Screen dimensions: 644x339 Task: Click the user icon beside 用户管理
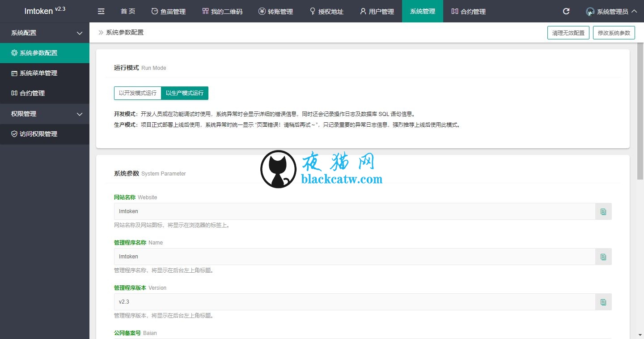[363, 11]
